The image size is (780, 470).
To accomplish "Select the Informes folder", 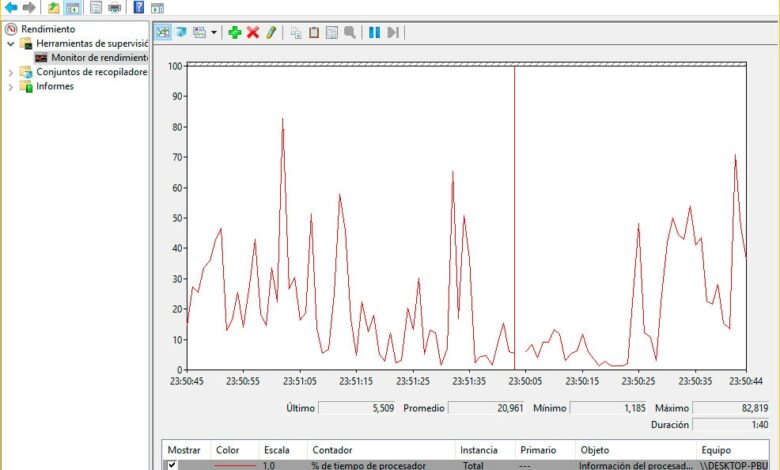I will click(x=55, y=87).
